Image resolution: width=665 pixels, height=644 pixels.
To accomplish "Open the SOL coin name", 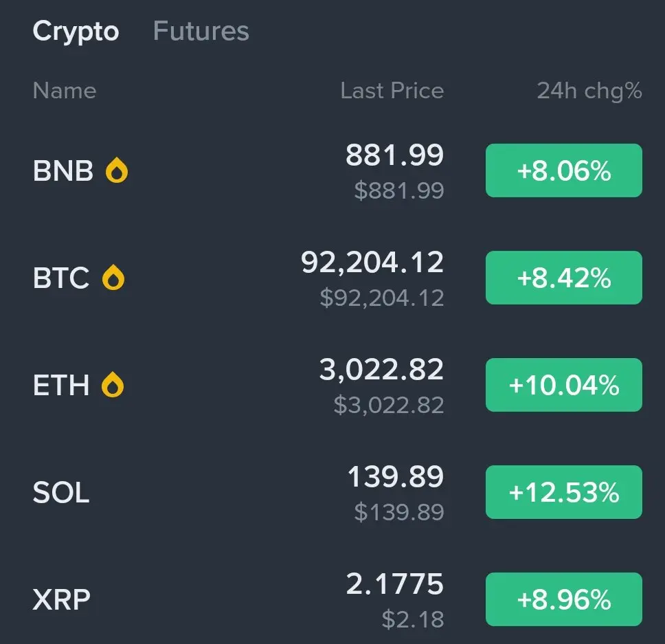I will pyautogui.click(x=61, y=493).
